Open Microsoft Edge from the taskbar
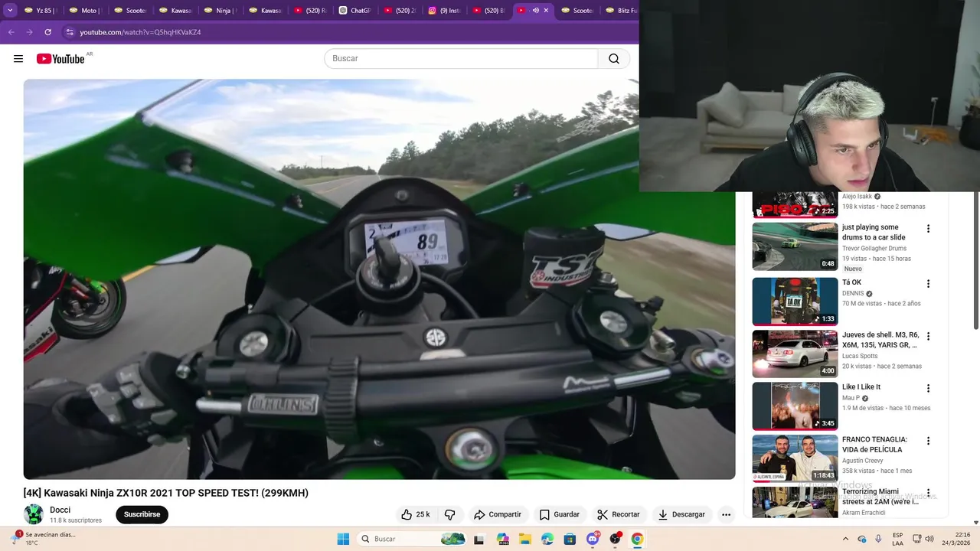This screenshot has width=980, height=551. pyautogui.click(x=547, y=539)
